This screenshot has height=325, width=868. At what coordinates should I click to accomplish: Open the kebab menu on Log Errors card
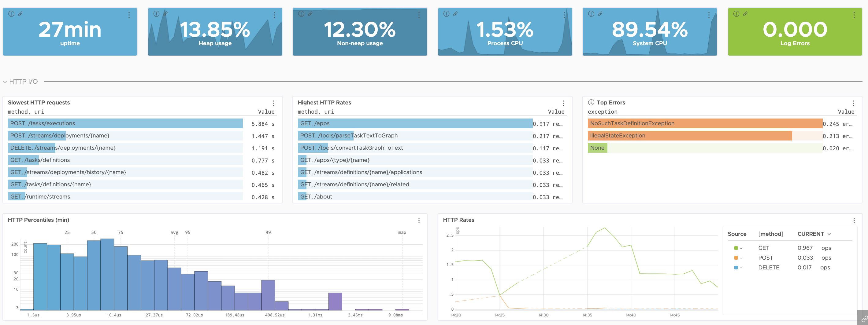(854, 15)
